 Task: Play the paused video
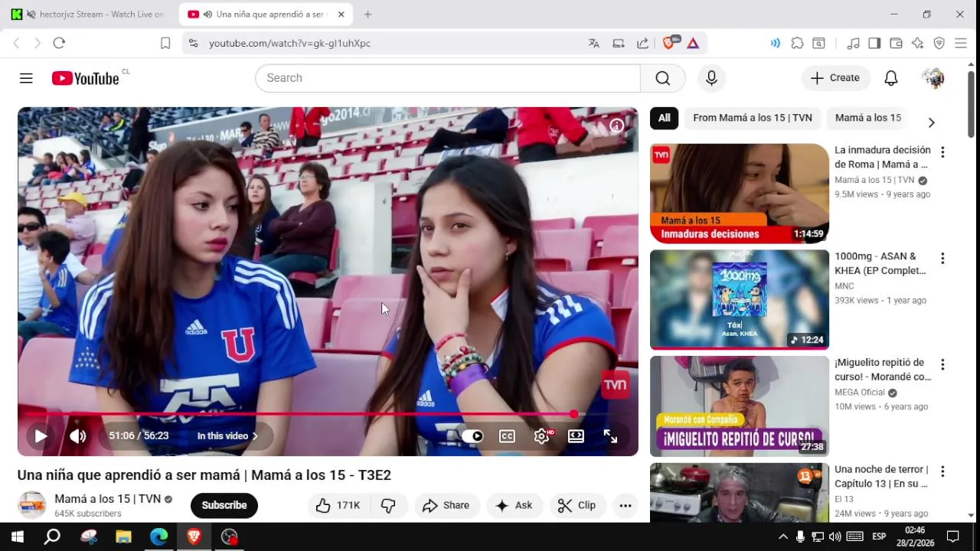click(41, 436)
